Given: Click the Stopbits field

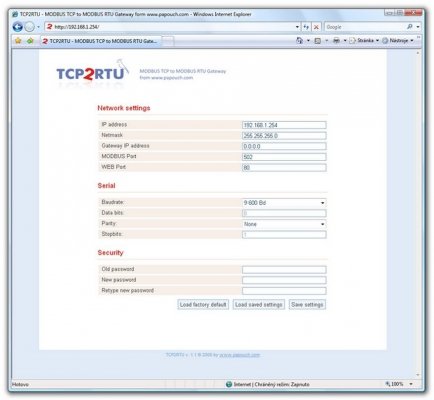Looking at the screenshot, I should pyautogui.click(x=284, y=235).
